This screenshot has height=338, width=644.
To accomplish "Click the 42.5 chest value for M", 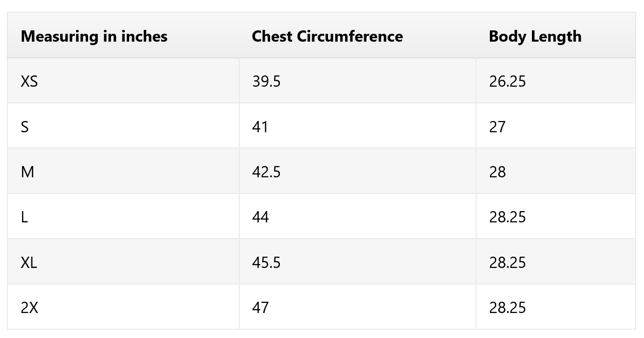I will 266,172.
